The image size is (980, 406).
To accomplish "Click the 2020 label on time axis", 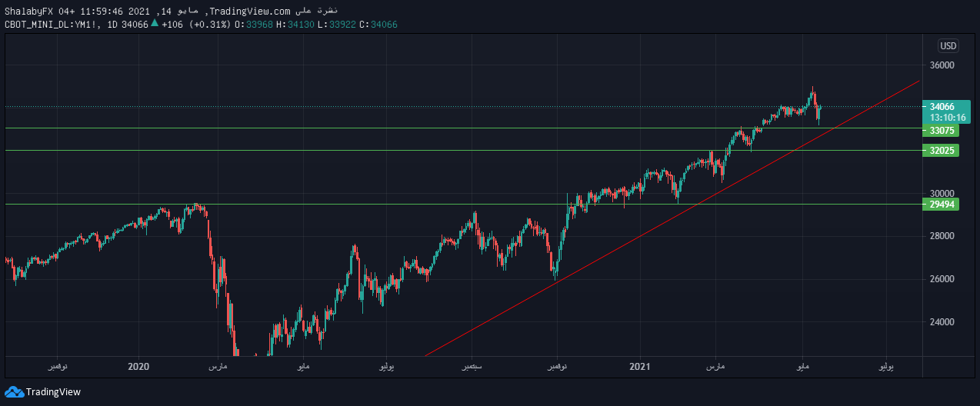I will click(138, 367).
